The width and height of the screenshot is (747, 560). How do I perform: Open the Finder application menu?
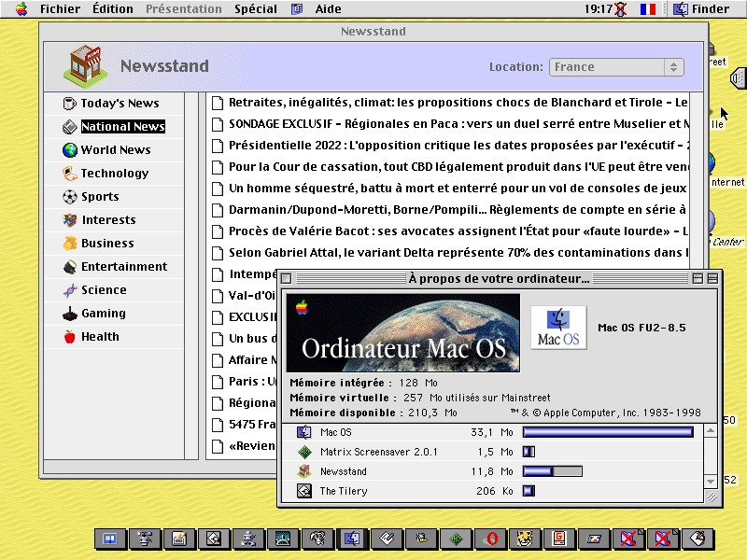[x=701, y=8]
